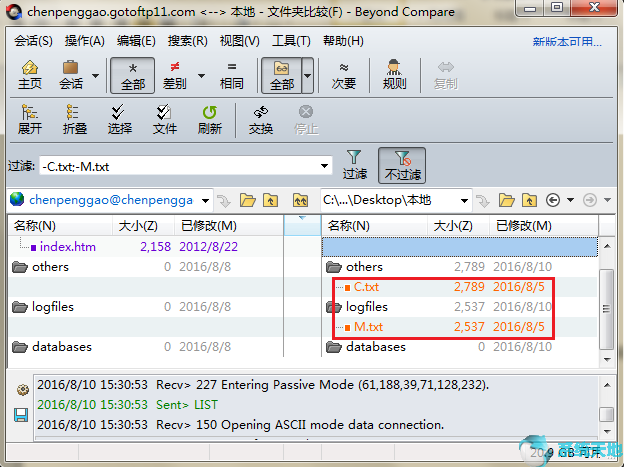Click the 过滤 funnel filter button
Screen dimensions: 624x467
[355, 165]
